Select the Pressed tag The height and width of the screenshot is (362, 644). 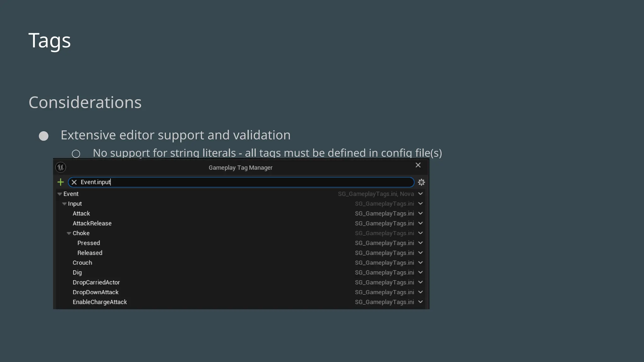tap(89, 243)
